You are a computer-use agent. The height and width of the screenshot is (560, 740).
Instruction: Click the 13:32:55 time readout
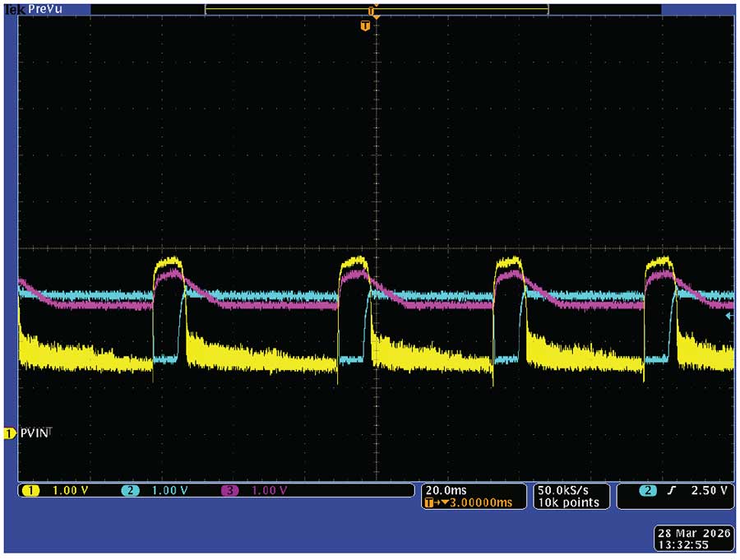683,545
